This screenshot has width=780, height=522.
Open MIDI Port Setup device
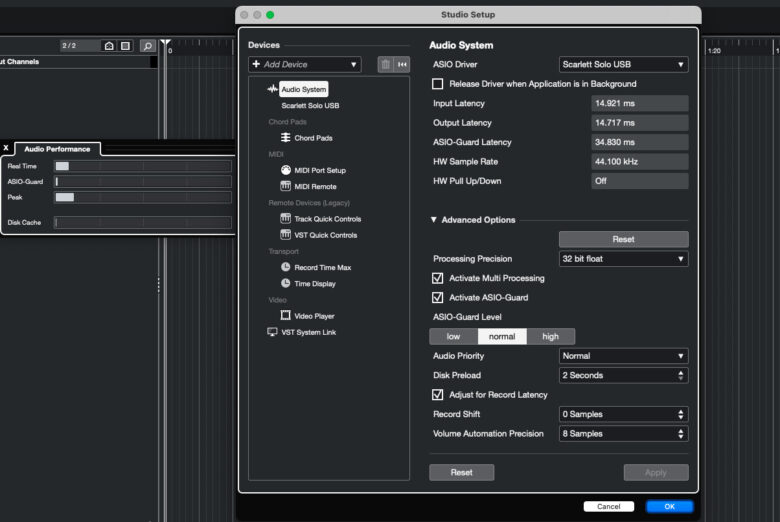point(319,170)
